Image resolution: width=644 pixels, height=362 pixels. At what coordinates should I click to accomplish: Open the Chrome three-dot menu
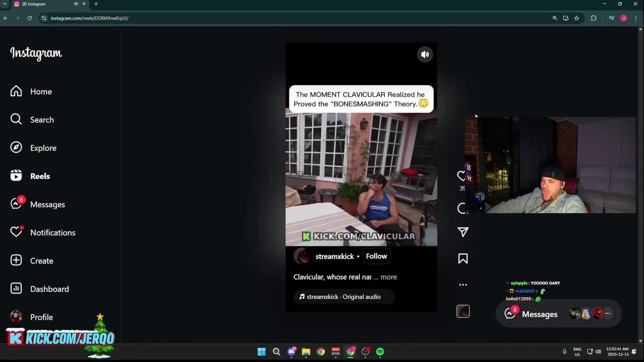click(x=635, y=18)
